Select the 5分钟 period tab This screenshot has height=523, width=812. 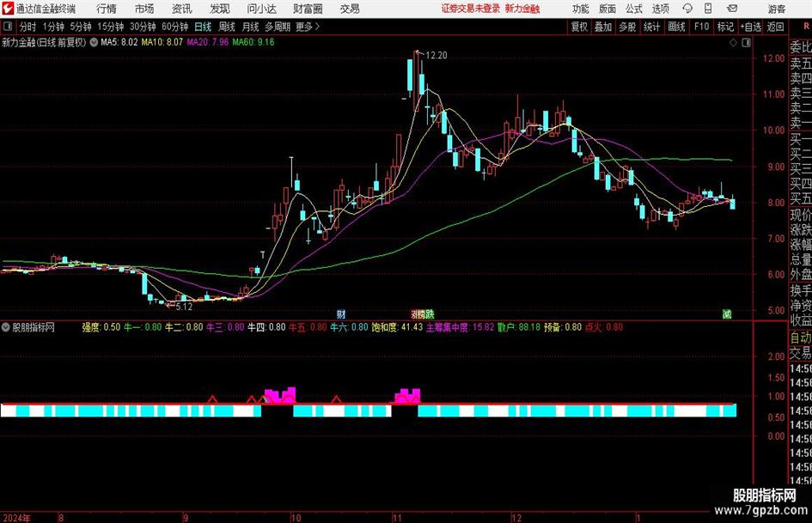click(81, 27)
